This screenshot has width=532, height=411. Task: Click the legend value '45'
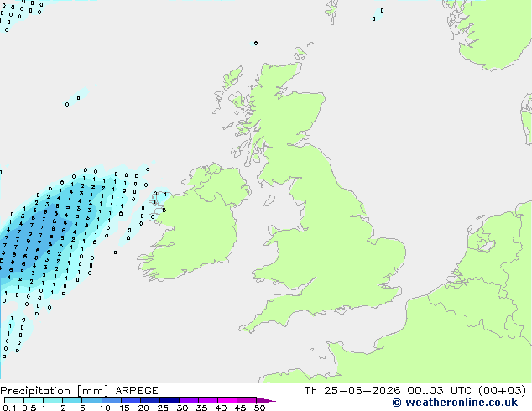[240, 408]
